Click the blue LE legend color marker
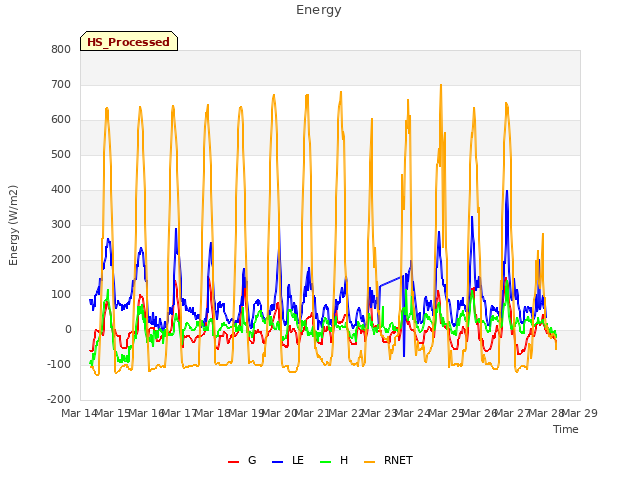 [x=277, y=462]
